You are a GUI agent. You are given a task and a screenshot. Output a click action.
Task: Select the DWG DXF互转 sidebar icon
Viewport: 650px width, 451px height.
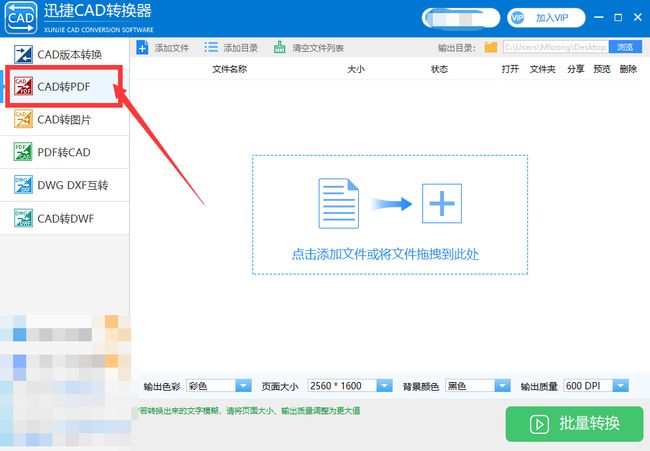pyautogui.click(x=23, y=185)
